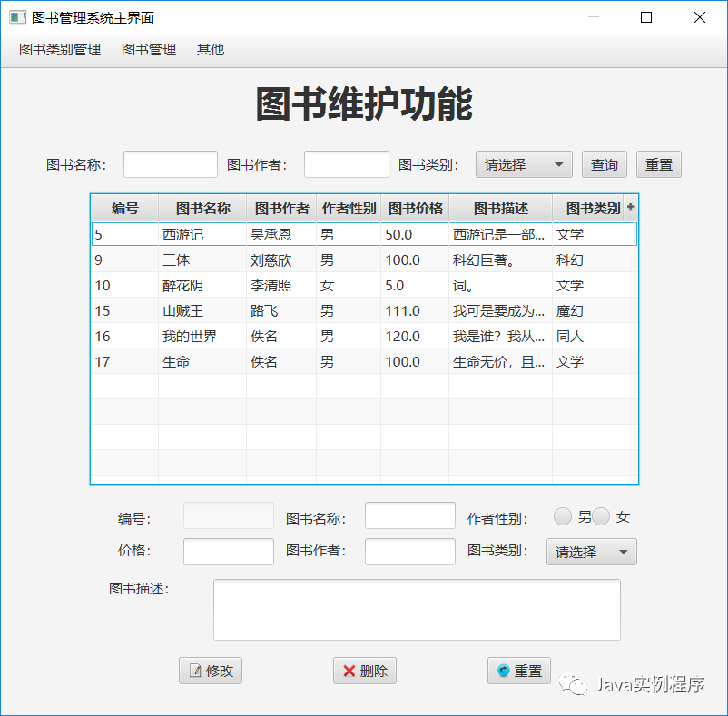Screen dimensions: 728x716
Task: Maximize the 图书管理系统主界面 window
Action: tap(646, 17)
